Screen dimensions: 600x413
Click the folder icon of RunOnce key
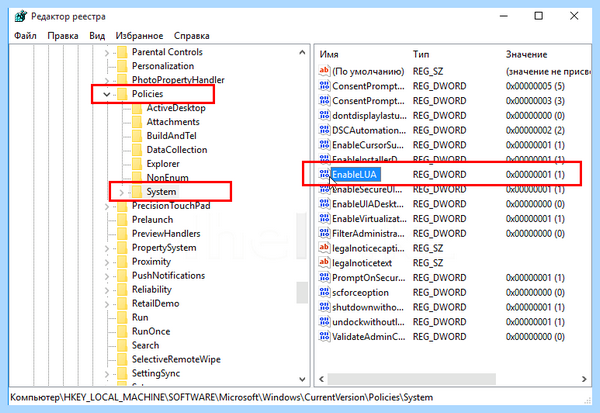click(x=122, y=331)
